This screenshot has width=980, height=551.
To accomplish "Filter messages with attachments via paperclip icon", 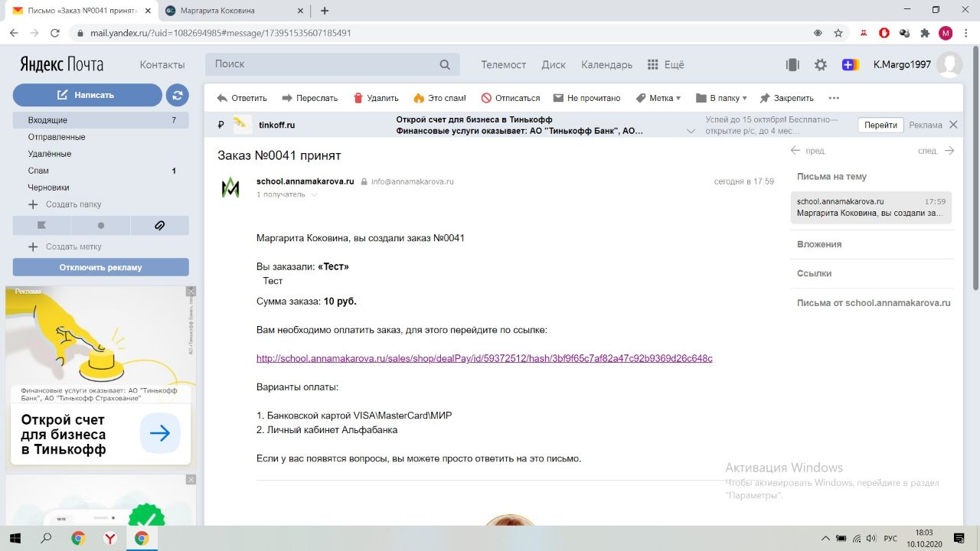I will (159, 226).
